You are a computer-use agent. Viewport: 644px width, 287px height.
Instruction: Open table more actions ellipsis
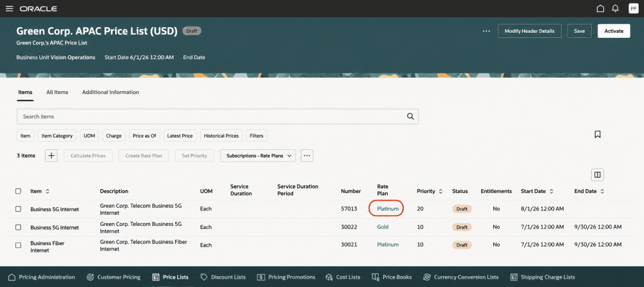[x=307, y=156]
